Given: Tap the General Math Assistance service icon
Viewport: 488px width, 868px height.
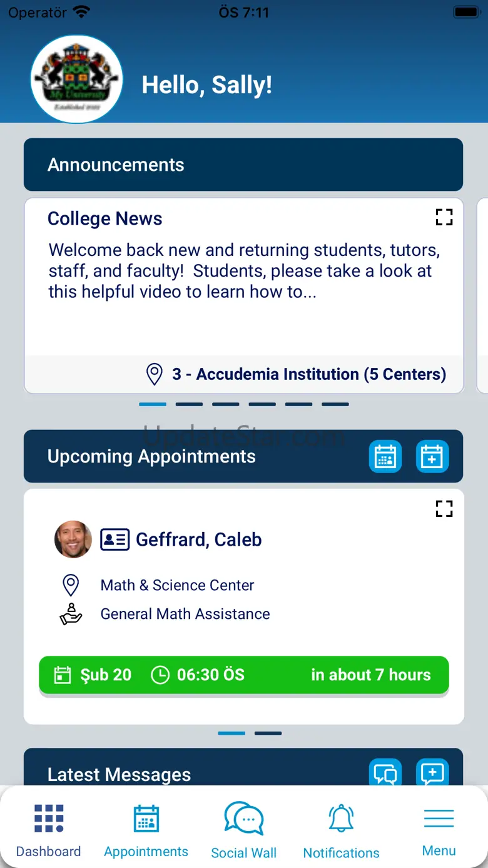Looking at the screenshot, I should coord(71,614).
